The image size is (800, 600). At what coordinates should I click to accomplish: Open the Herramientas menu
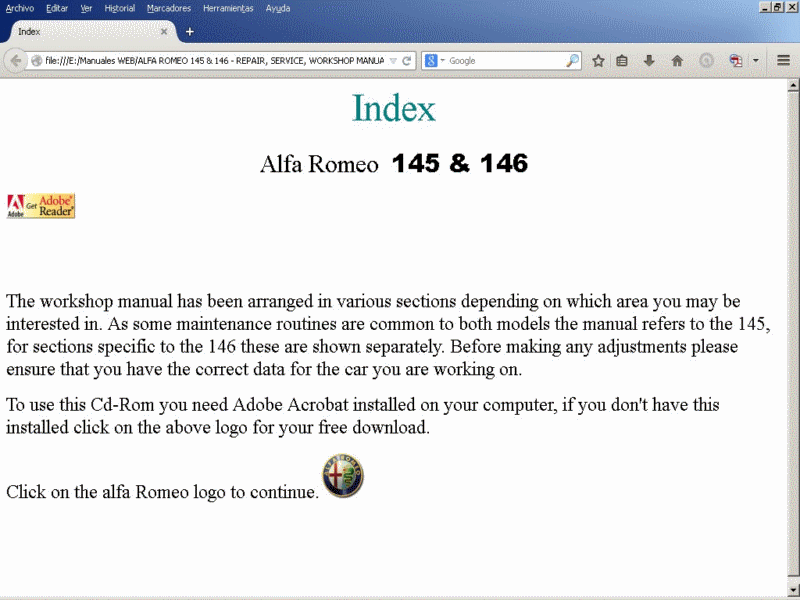[x=228, y=8]
